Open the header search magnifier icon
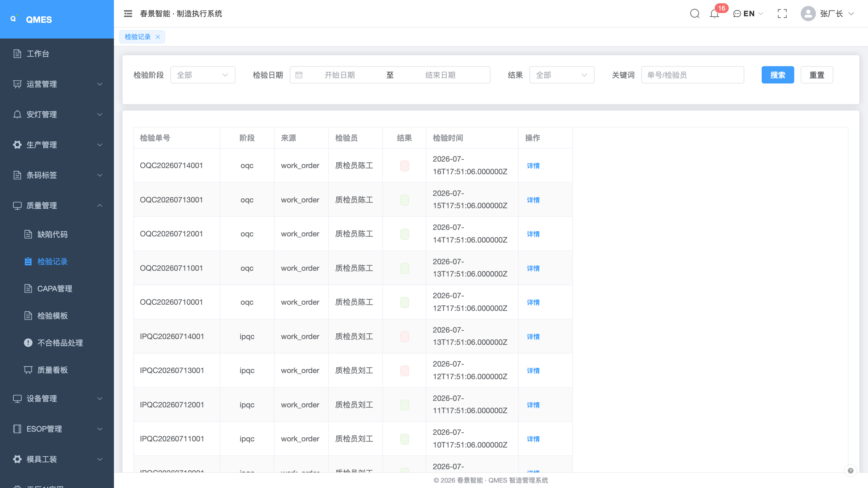This screenshot has height=488, width=868. 694,14
